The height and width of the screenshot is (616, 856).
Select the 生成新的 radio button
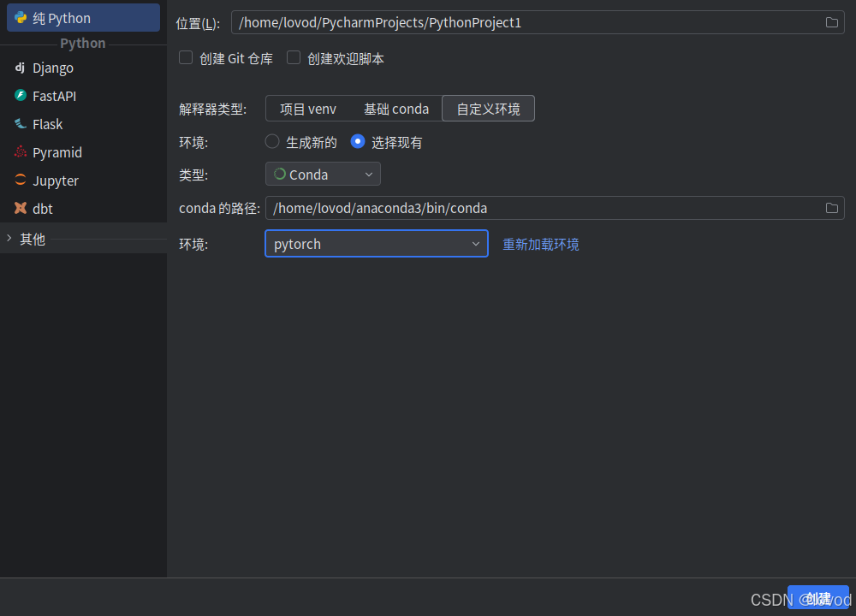point(272,142)
